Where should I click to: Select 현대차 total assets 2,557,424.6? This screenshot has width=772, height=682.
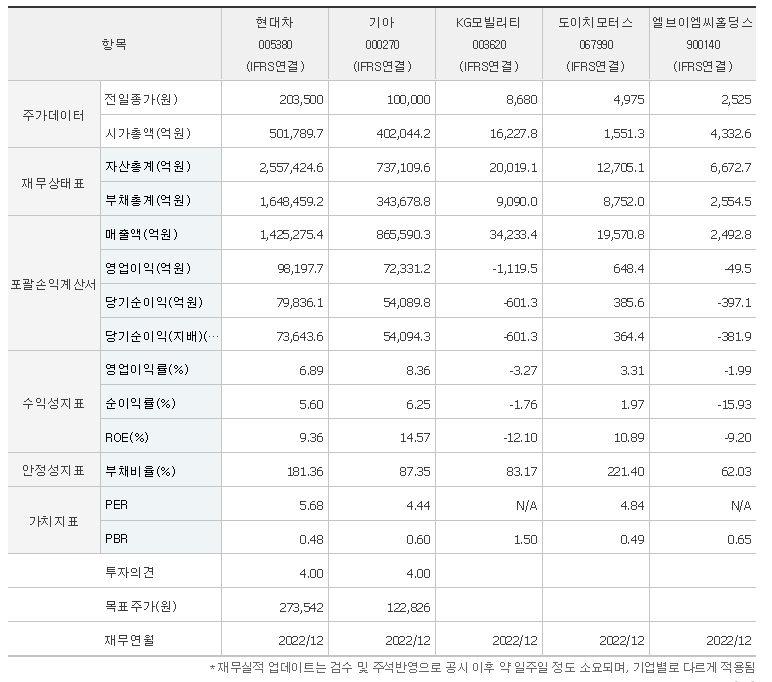click(x=291, y=167)
